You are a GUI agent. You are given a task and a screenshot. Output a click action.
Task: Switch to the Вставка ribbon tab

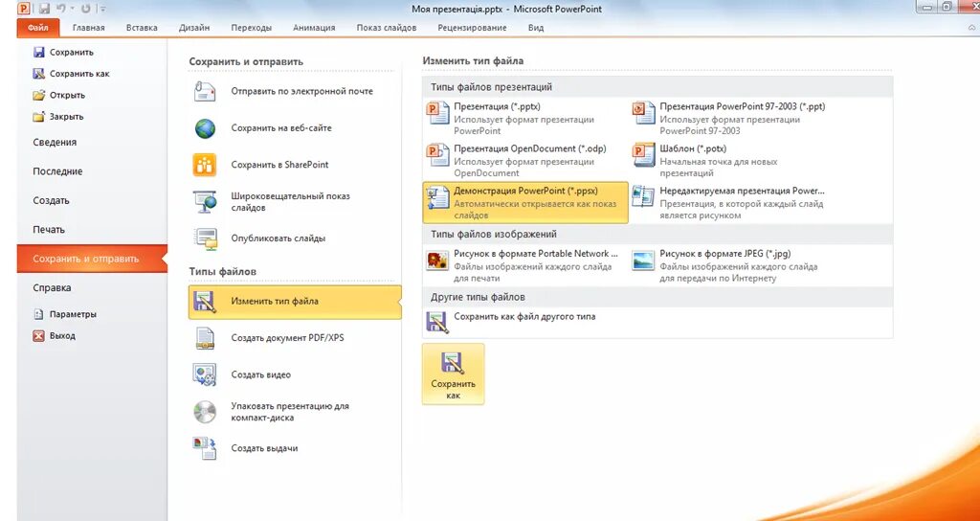[142, 28]
